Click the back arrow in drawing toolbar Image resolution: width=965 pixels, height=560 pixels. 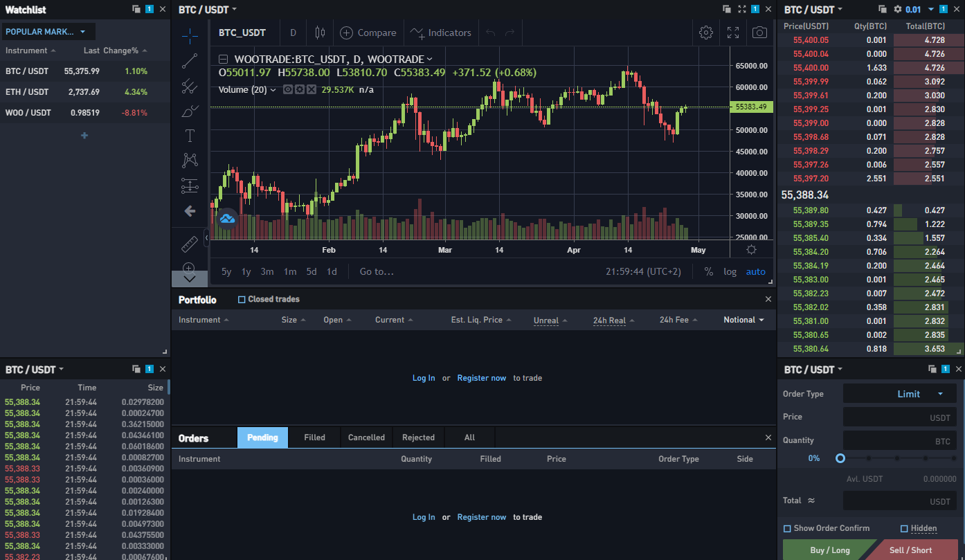(190, 210)
